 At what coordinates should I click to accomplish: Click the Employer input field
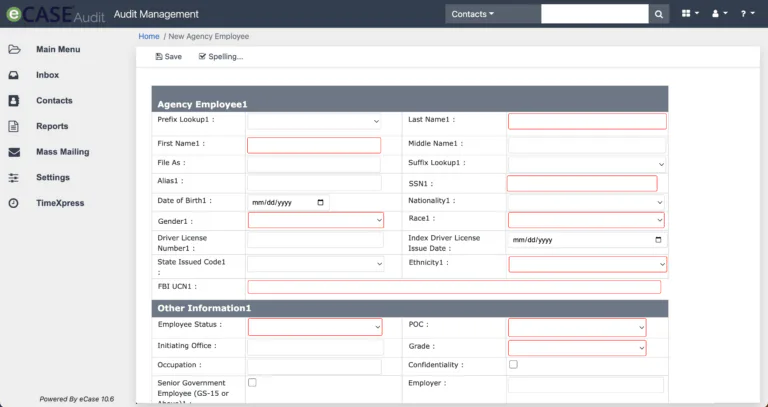586,385
